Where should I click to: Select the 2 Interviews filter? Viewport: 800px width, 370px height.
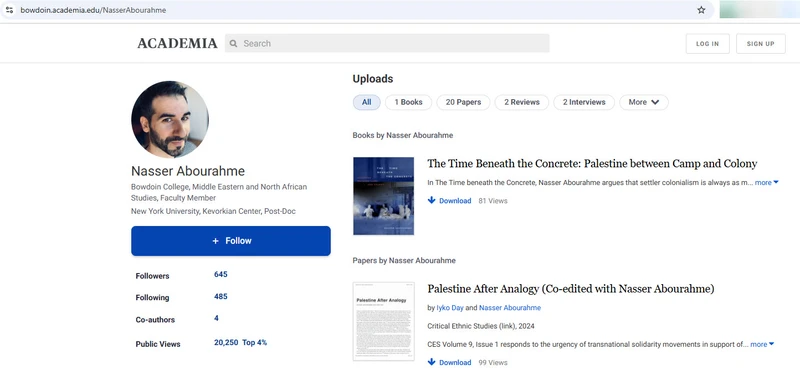click(x=584, y=102)
